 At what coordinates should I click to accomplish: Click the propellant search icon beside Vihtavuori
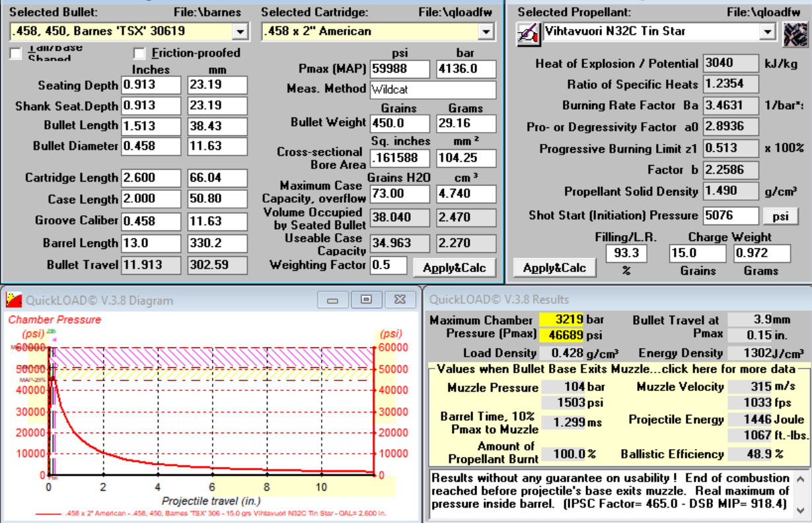(529, 33)
